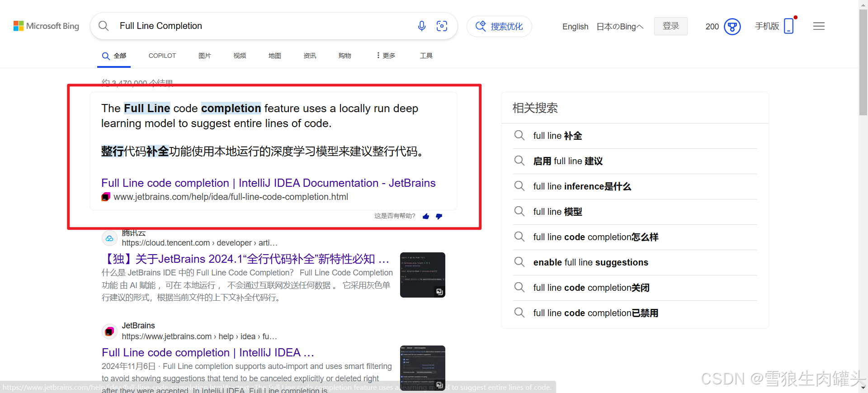Switch to COPILOT tab
Screen dimensions: 868x393
pyautogui.click(x=162, y=56)
